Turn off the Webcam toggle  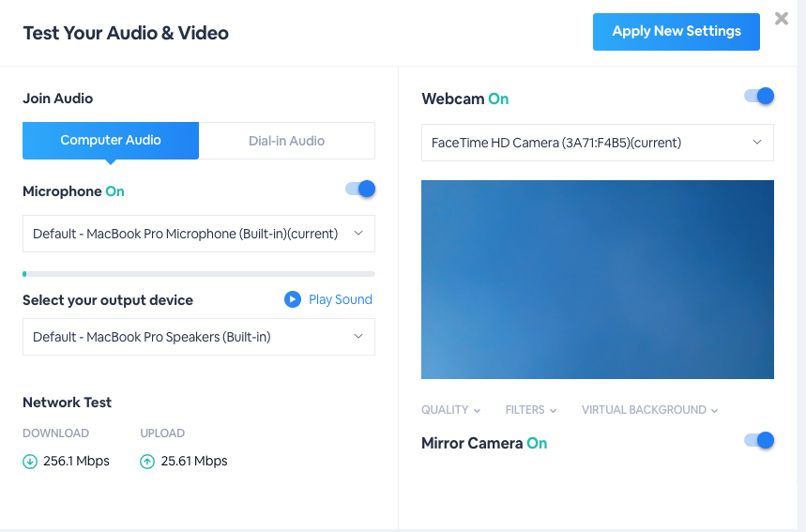(x=759, y=96)
